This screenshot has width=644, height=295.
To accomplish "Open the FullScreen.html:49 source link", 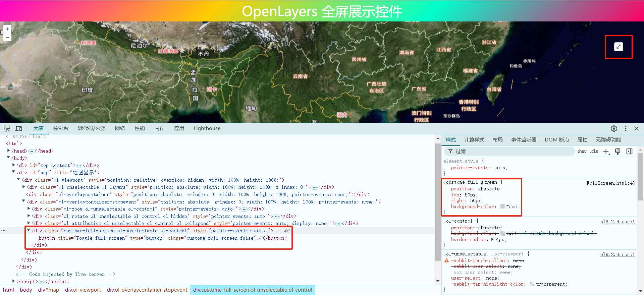I will click(611, 183).
